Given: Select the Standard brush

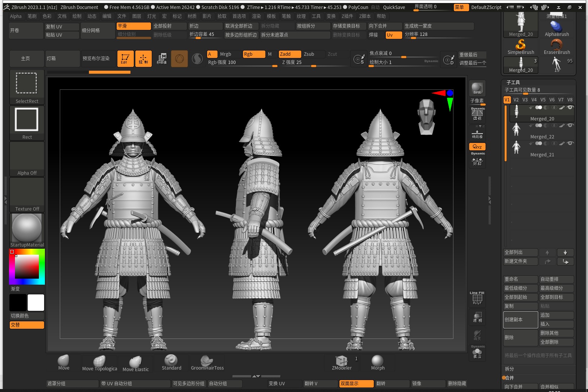Looking at the screenshot, I should point(171,362).
